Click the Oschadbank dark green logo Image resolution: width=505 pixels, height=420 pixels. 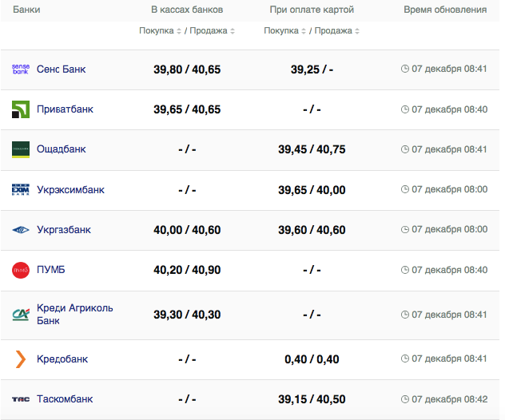[21, 149]
